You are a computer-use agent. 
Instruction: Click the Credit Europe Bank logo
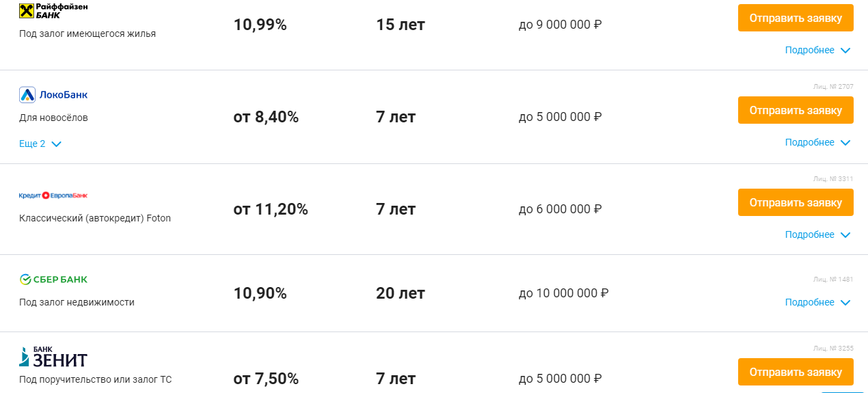tap(53, 195)
